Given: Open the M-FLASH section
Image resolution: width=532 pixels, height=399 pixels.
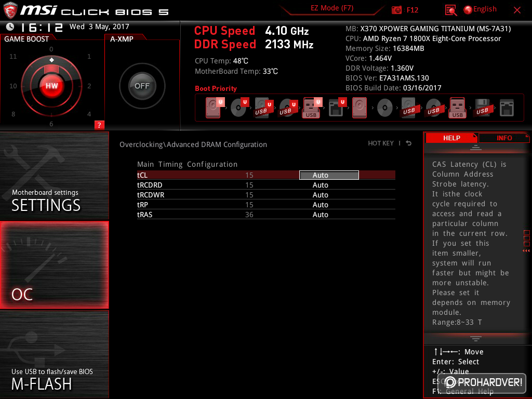Looking at the screenshot, I should tap(54, 354).
